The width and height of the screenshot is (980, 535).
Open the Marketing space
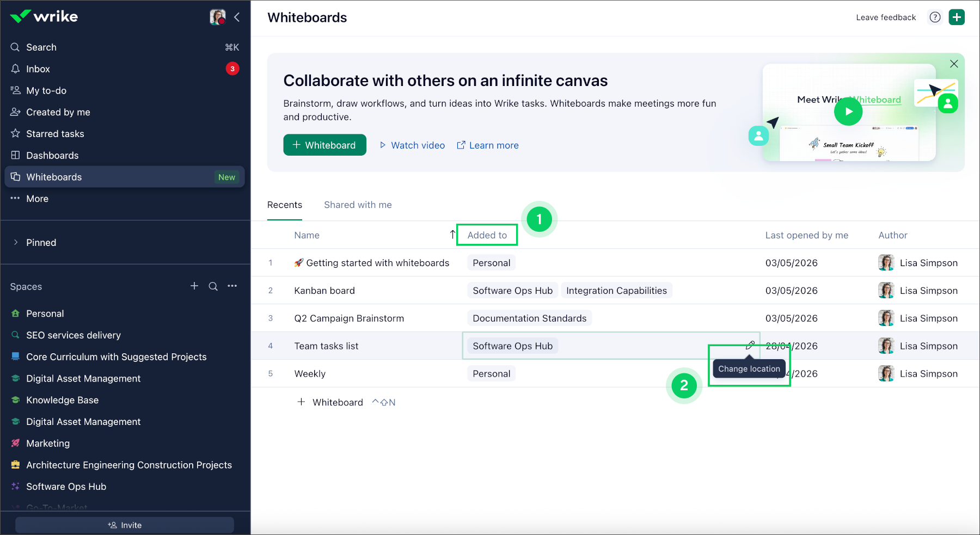point(125,444)
